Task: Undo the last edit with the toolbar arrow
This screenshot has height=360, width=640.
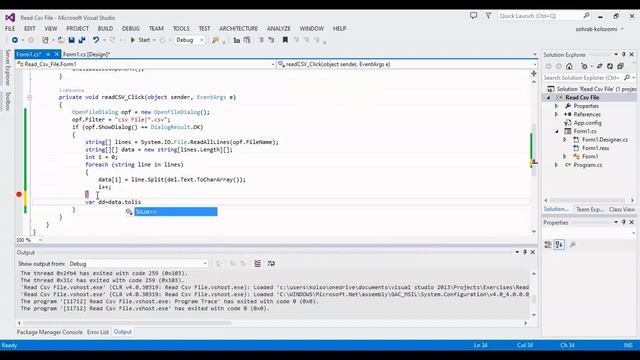Action: point(96,40)
